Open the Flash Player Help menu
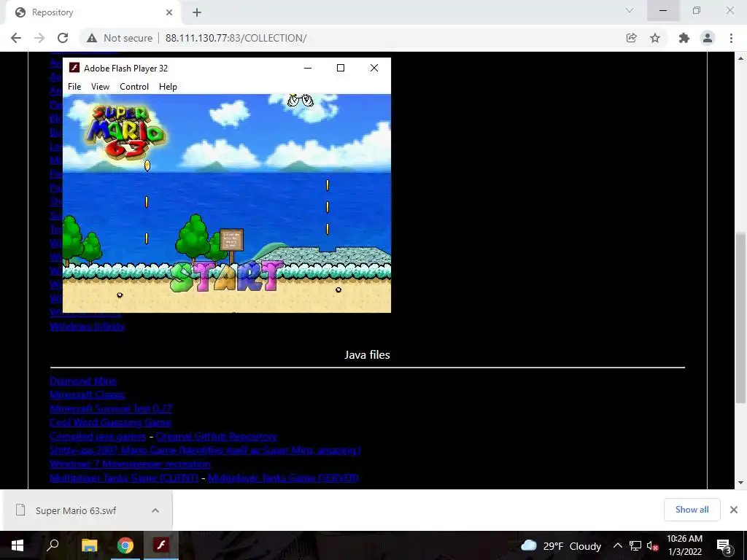This screenshot has height=560, width=747. (x=169, y=87)
